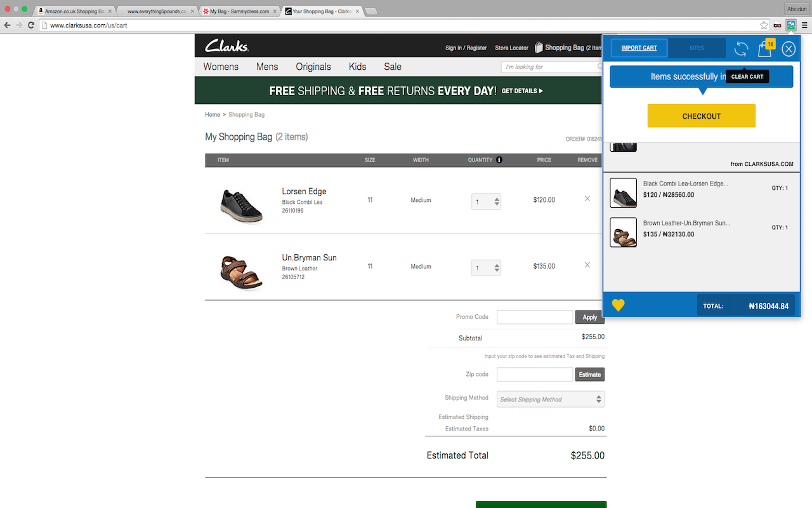
Task: Click the $255.00 Estimated Total value
Action: tap(587, 455)
